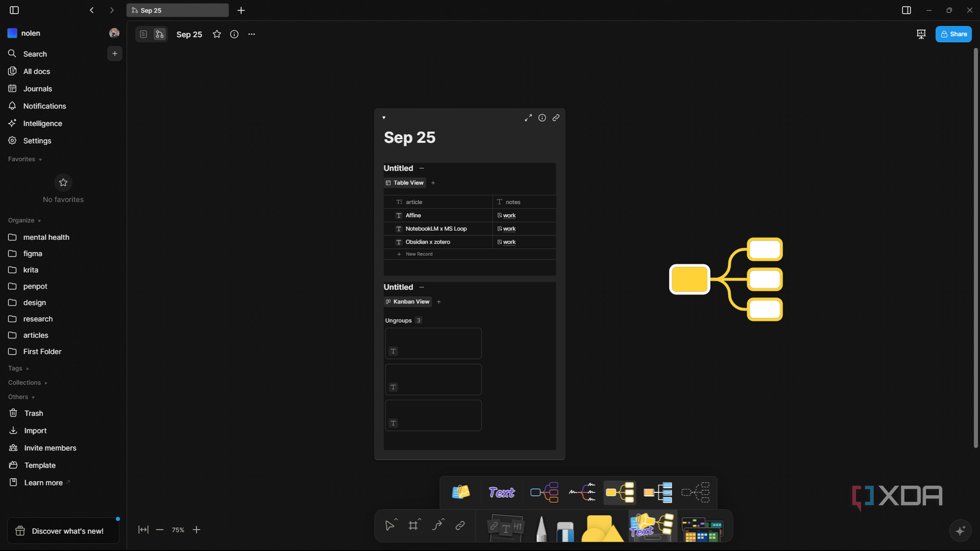Select the Text tool in the mind map toolbar

[x=501, y=492]
